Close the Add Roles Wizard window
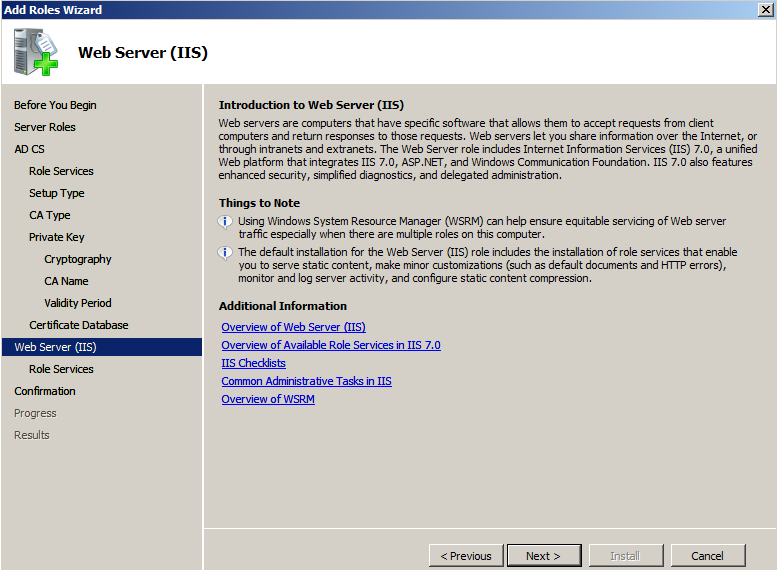777x570 pixels. click(765, 9)
